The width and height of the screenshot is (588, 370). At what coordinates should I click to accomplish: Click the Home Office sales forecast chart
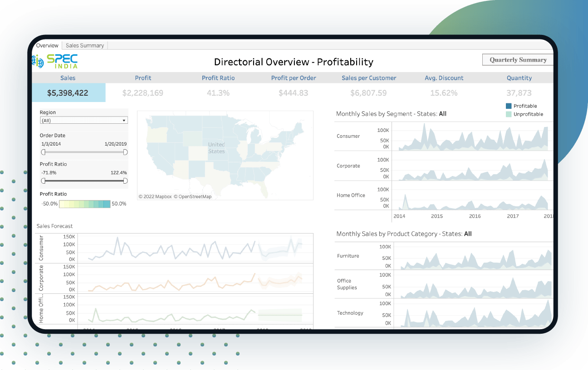pos(196,309)
